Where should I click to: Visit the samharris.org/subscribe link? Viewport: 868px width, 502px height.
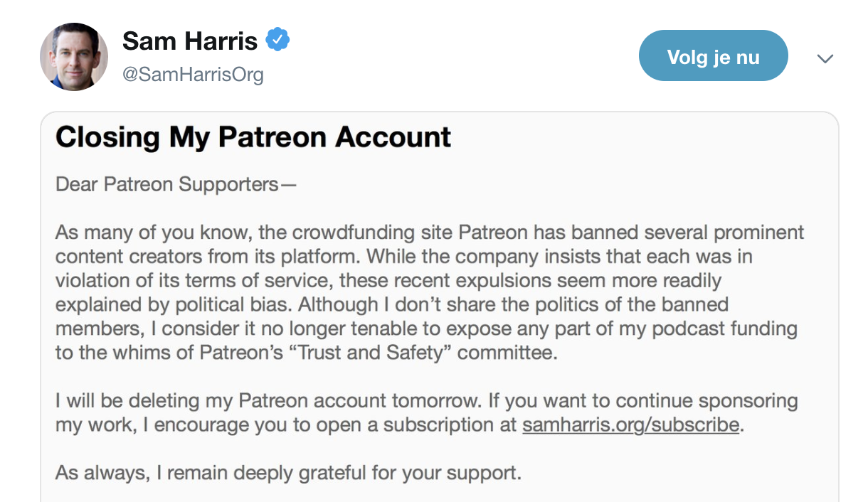tap(630, 425)
